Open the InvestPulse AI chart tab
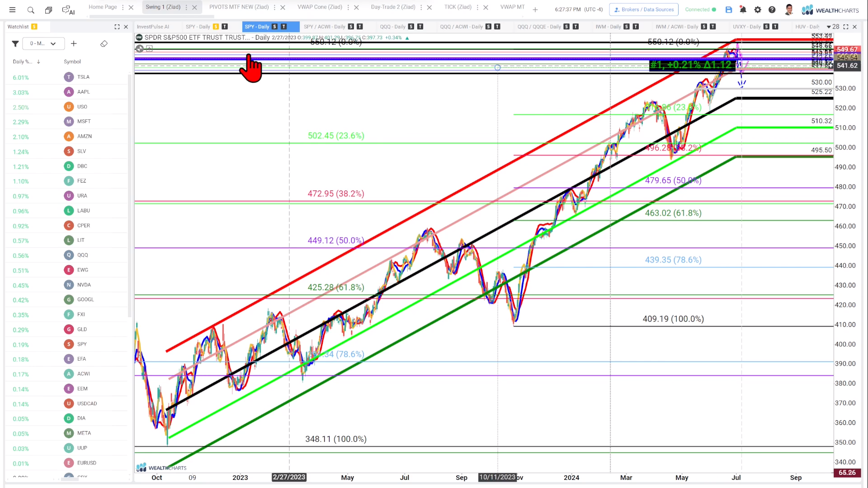Screen dimensions: 868x488 pyautogui.click(x=153, y=27)
